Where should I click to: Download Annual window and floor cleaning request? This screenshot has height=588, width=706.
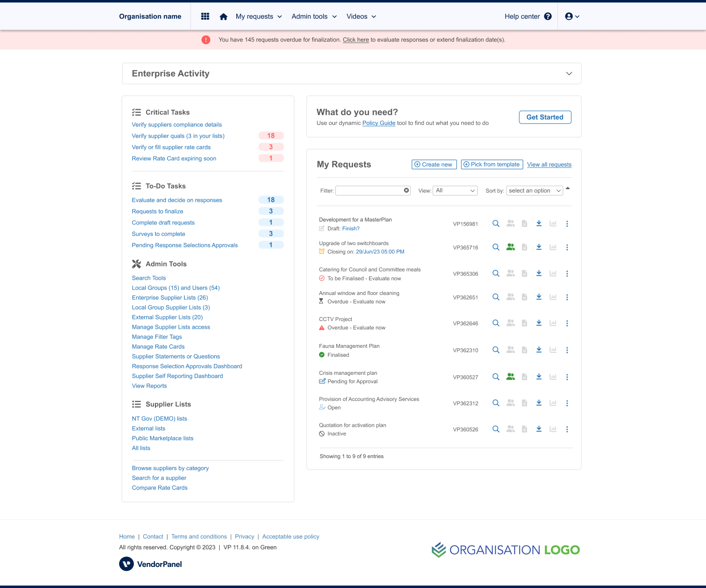(539, 297)
